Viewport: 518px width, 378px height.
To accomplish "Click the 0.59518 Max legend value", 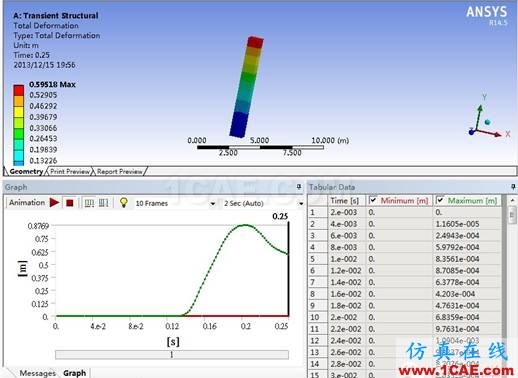I will click(x=52, y=85).
